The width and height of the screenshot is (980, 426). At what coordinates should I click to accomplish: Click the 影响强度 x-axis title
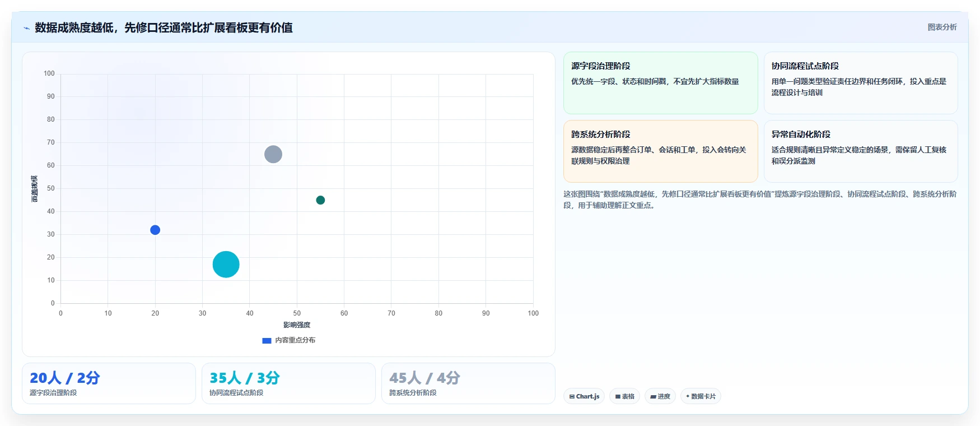[x=297, y=325]
